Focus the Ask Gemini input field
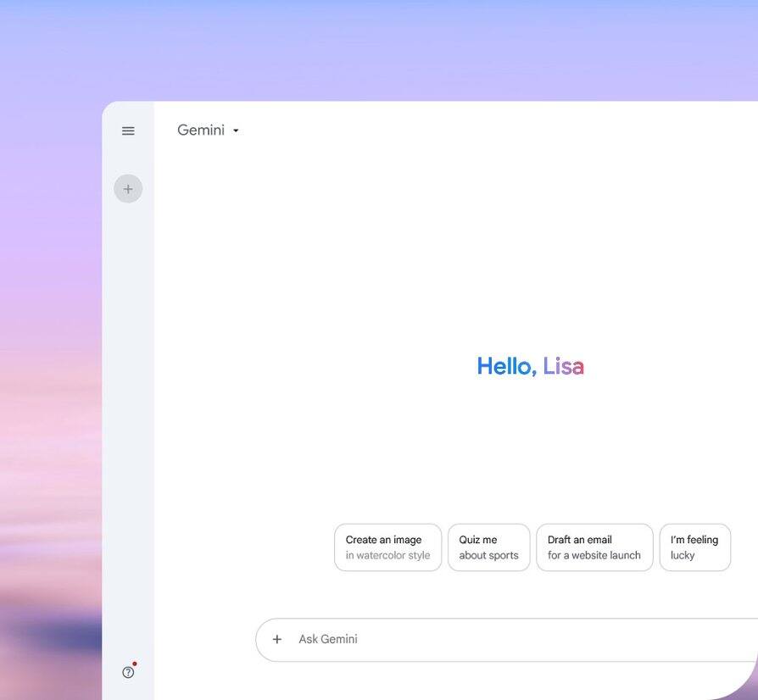The height and width of the screenshot is (700, 758). [424, 638]
